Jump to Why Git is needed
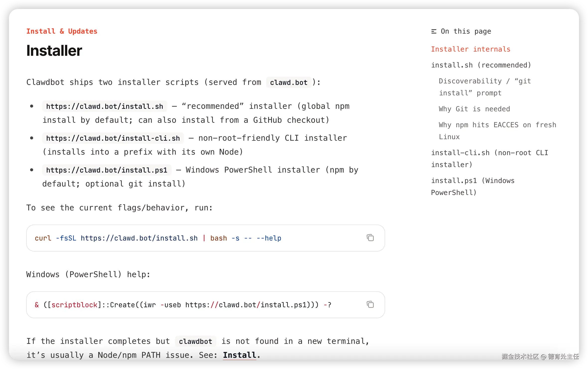 pos(474,109)
